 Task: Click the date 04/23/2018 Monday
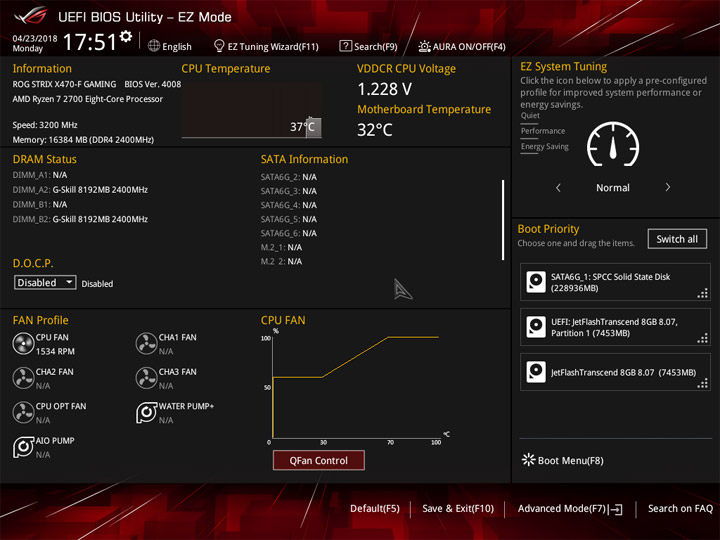click(x=35, y=43)
